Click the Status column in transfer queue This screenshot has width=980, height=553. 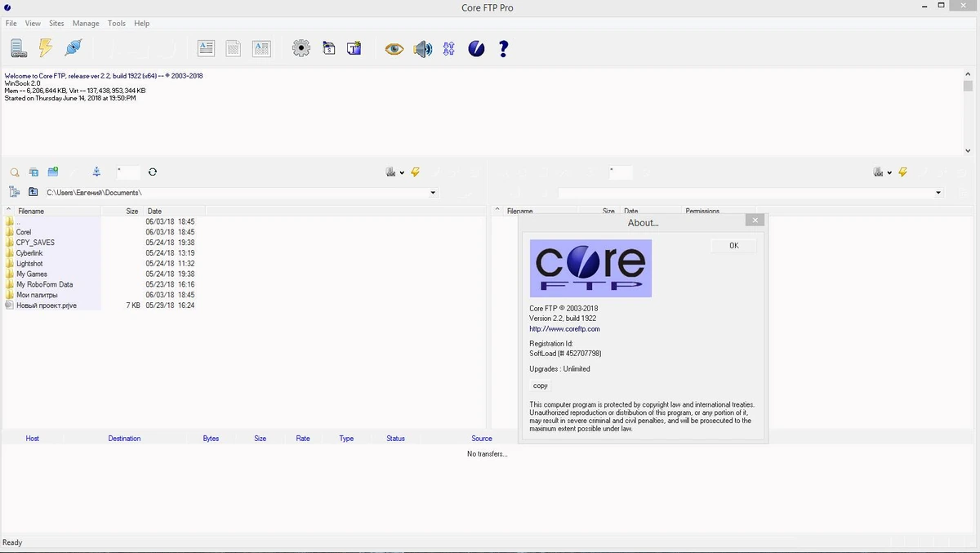tap(395, 439)
